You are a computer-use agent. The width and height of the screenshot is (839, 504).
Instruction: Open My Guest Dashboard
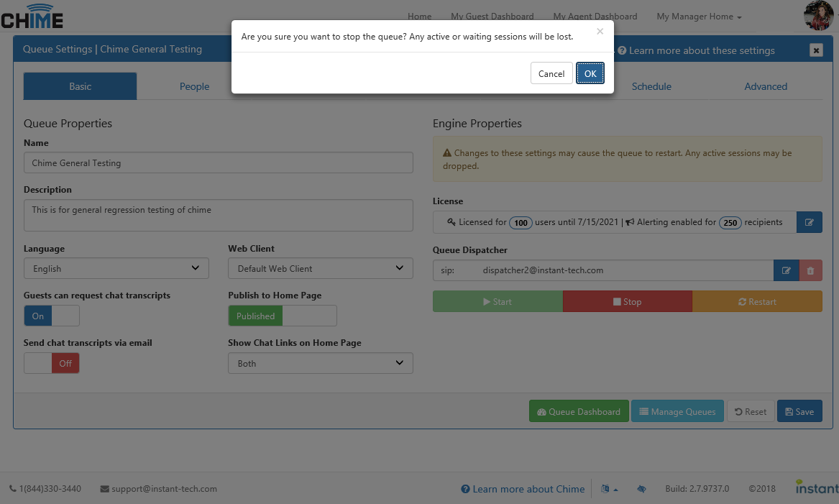[492, 17]
